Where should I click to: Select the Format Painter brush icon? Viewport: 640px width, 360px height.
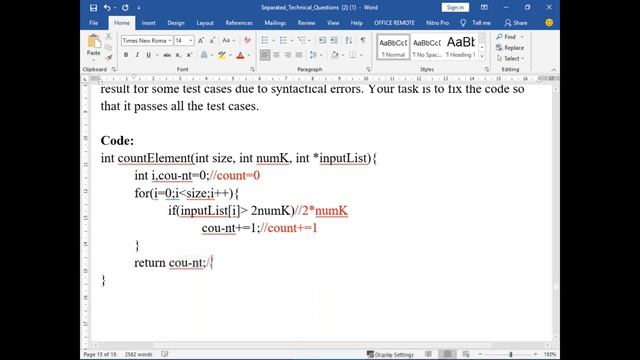pyautogui.click(x=109, y=58)
